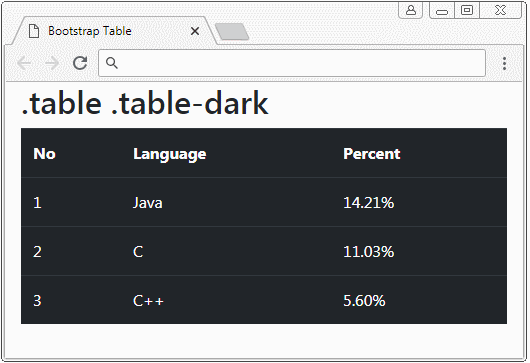Click the browser back arrow
Image resolution: width=530 pixels, height=363 pixels.
tap(24, 63)
